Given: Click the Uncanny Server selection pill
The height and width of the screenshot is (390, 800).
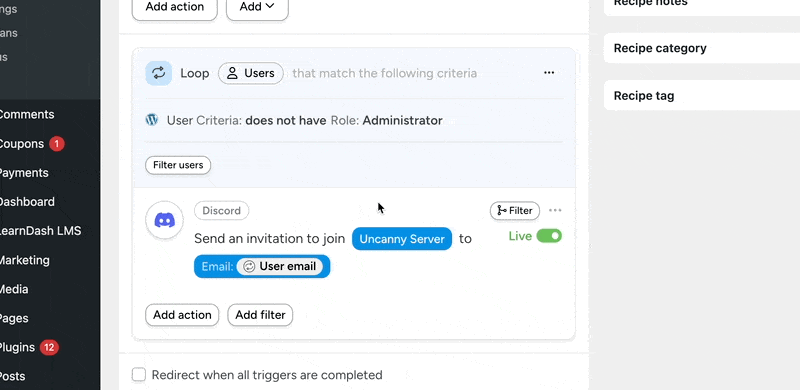Looking at the screenshot, I should click(x=402, y=239).
